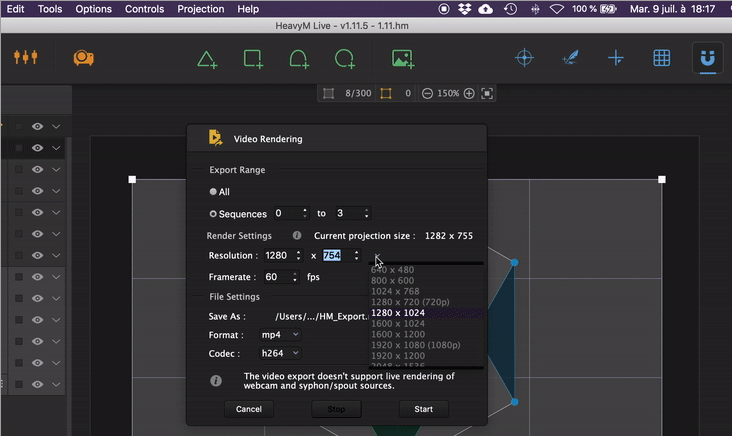Toggle visibility eye of the first layer row
The image size is (732, 436).
coord(37,127)
